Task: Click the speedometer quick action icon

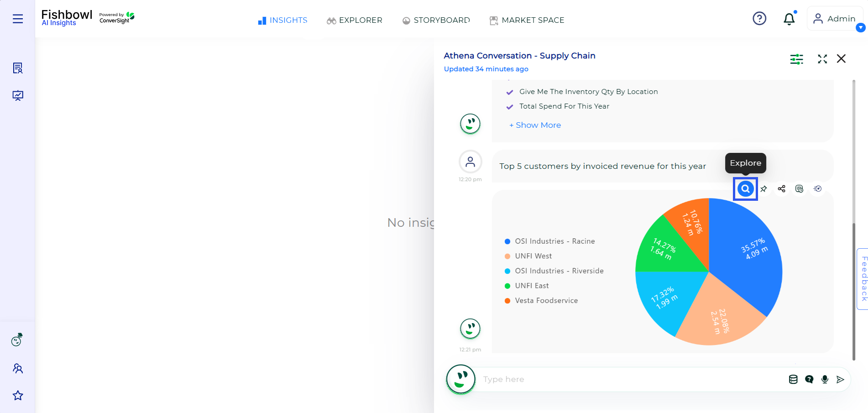Action: point(817,188)
